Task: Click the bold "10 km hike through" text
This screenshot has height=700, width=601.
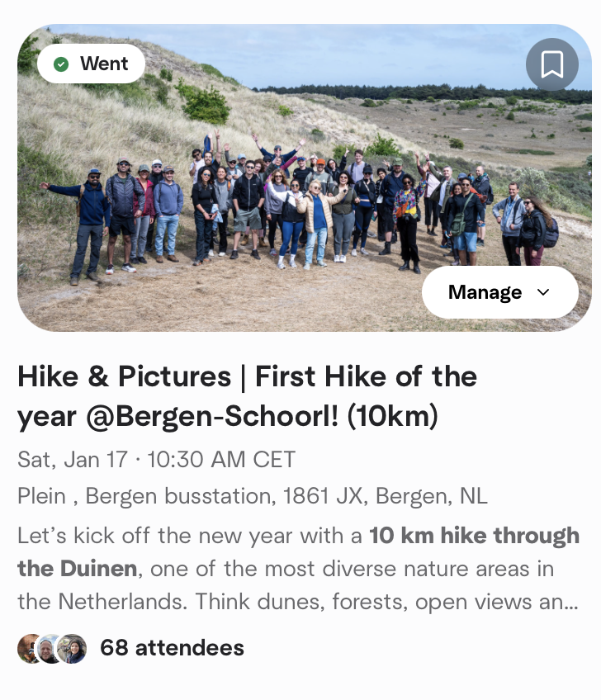Action: [474, 536]
